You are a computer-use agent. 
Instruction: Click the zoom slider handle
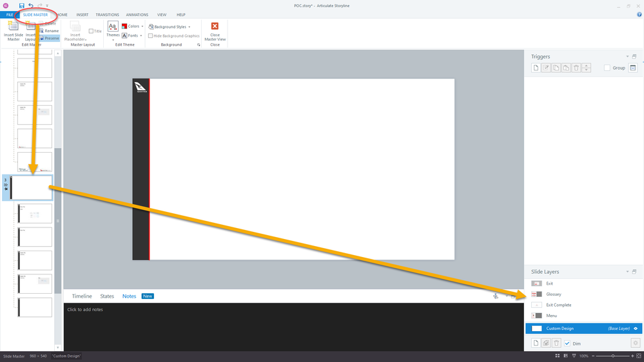point(613,356)
